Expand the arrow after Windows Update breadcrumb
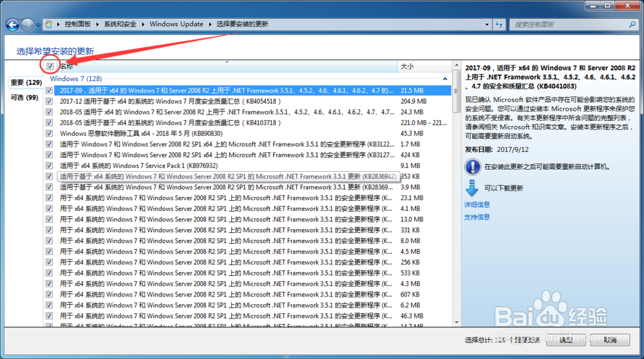Screen dimensions: 644x359 click(210, 24)
